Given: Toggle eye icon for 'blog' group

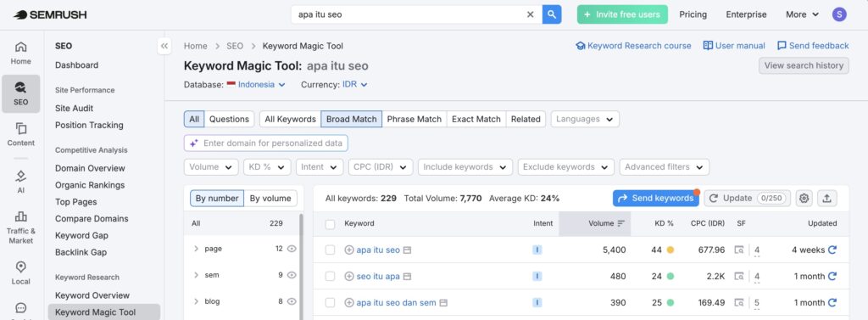Looking at the screenshot, I should 292,301.
